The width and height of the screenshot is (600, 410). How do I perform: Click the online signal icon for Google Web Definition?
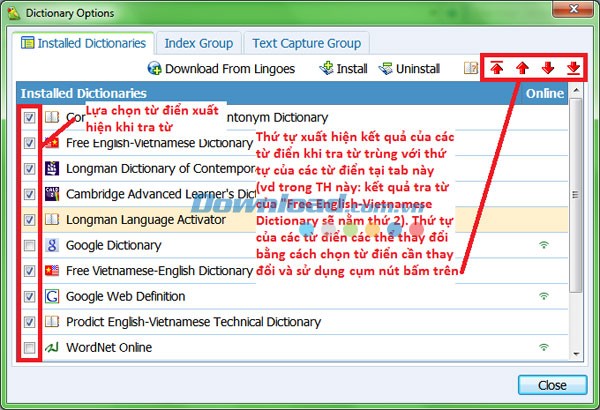point(543,297)
